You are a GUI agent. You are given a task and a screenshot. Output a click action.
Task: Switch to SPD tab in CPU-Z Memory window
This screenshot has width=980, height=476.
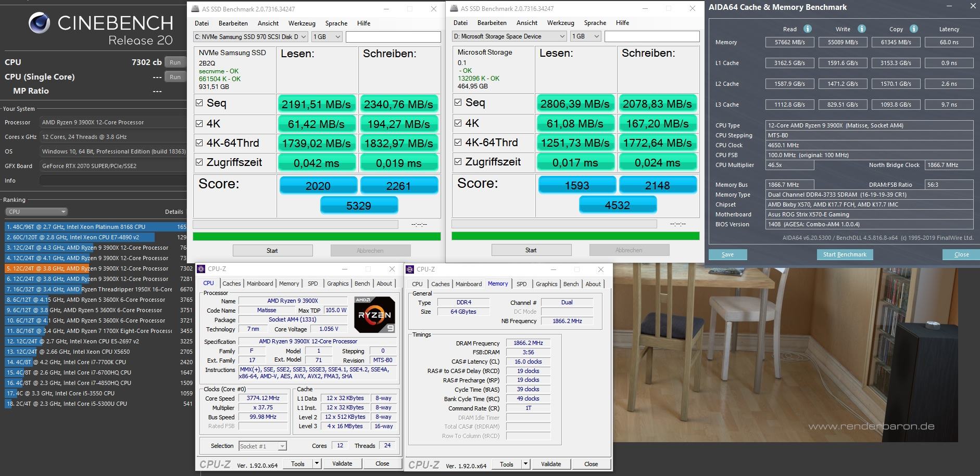point(521,284)
